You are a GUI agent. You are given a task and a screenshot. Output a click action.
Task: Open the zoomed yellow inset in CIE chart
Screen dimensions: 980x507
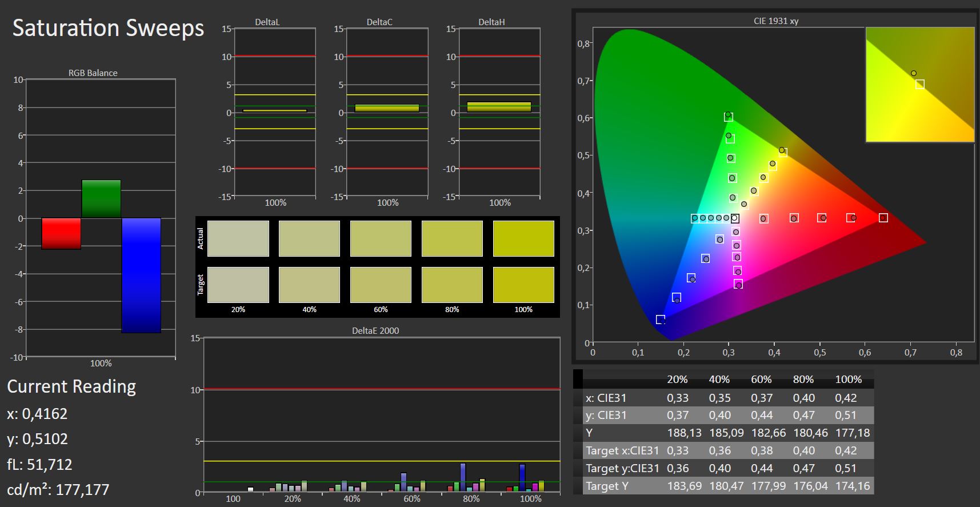pos(919,84)
